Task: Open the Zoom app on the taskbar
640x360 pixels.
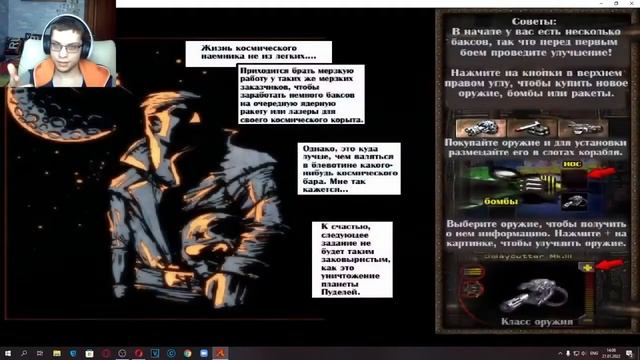Action: (204, 353)
